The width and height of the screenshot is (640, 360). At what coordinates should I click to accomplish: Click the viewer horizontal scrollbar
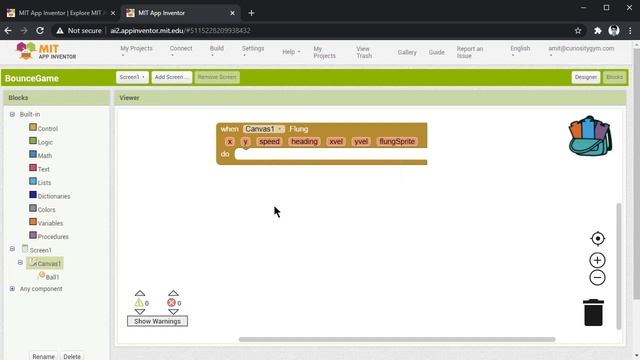(x=397, y=339)
